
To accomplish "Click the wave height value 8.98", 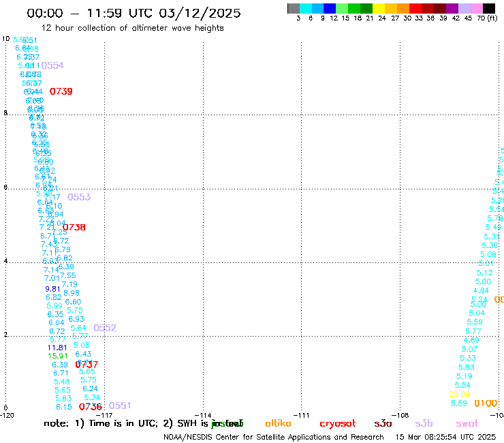I will click(x=72, y=293).
